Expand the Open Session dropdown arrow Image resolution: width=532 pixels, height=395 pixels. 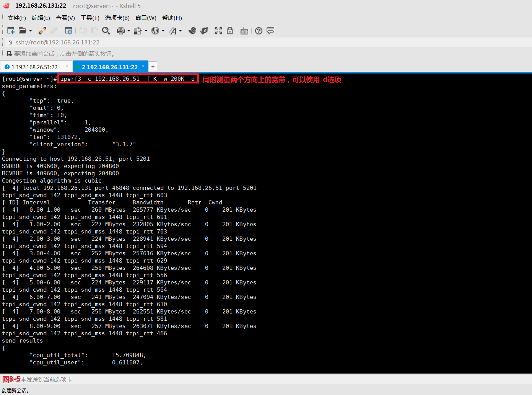click(30, 31)
